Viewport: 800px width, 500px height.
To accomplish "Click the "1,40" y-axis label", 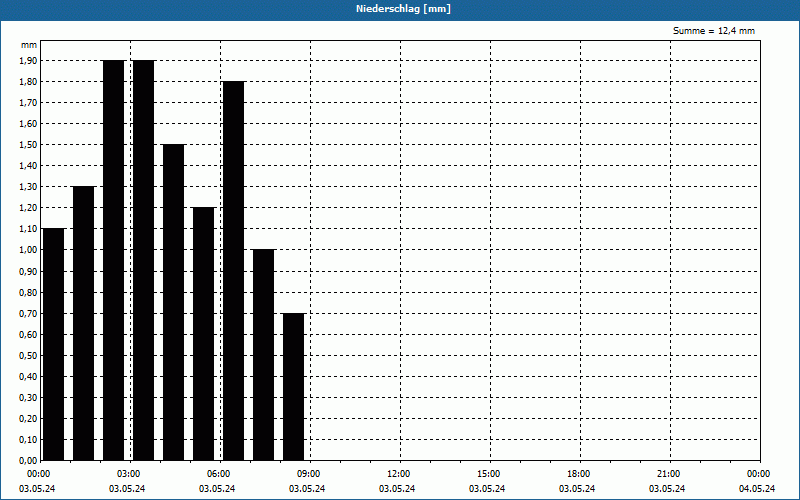I will [x=28, y=166].
